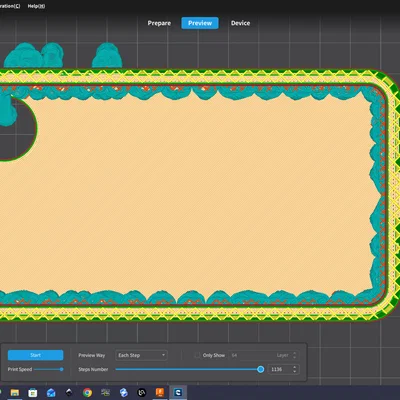Enable the Only Show checkbox
The image size is (400, 400).
click(197, 355)
